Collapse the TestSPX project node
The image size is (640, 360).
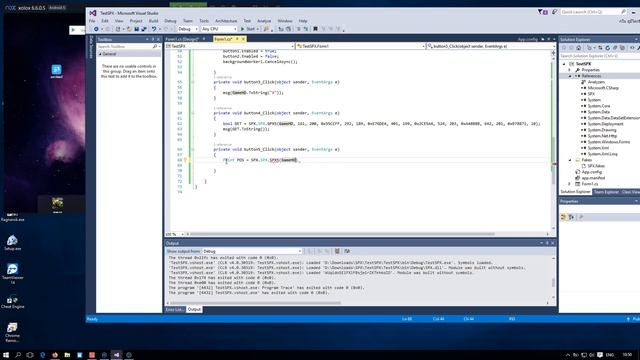pyautogui.click(x=564, y=64)
